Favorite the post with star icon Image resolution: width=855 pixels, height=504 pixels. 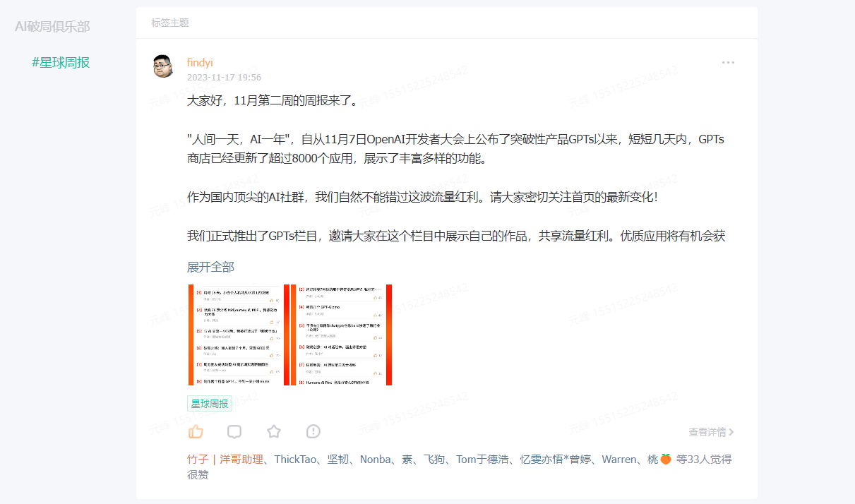point(274,431)
